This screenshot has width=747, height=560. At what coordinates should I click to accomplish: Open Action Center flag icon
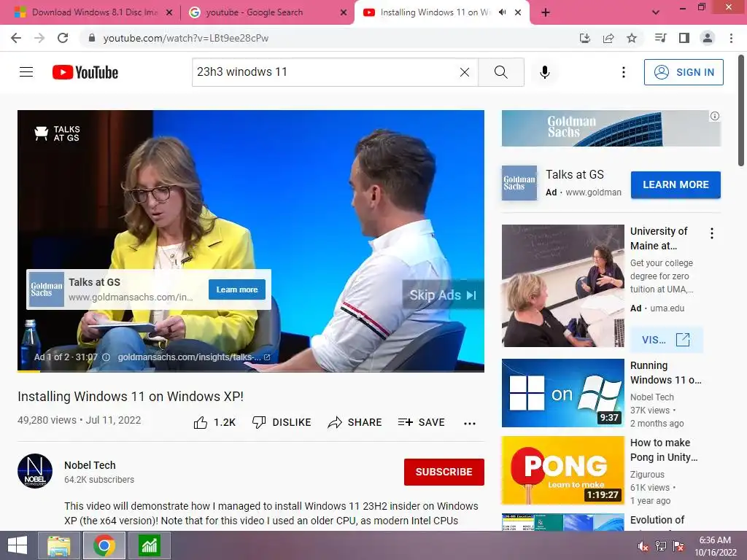[x=678, y=546]
